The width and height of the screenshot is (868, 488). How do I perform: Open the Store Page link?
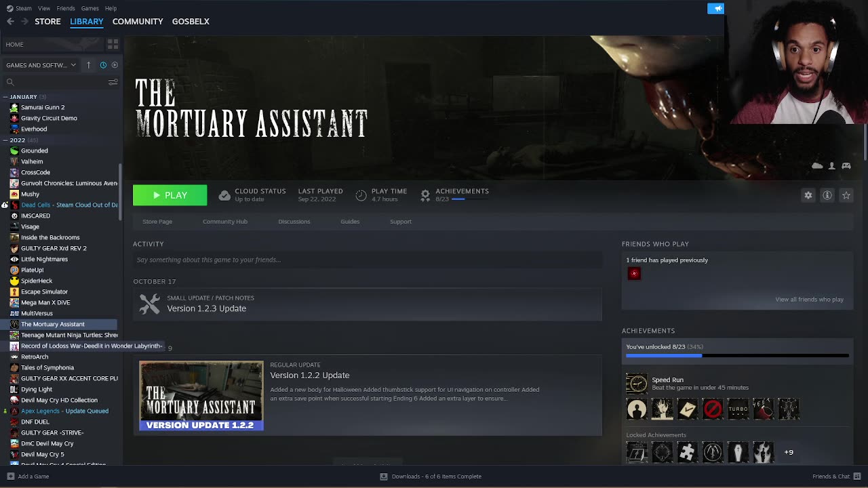pos(157,222)
